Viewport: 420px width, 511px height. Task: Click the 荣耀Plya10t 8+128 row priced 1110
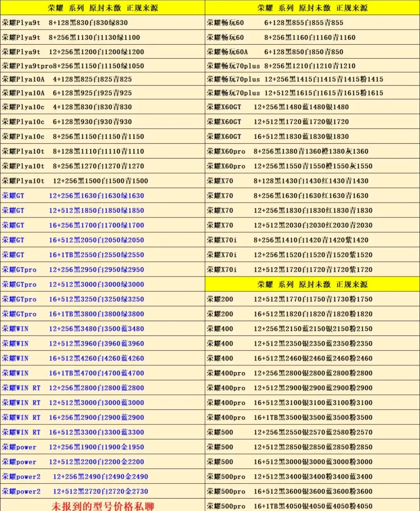tap(103, 151)
